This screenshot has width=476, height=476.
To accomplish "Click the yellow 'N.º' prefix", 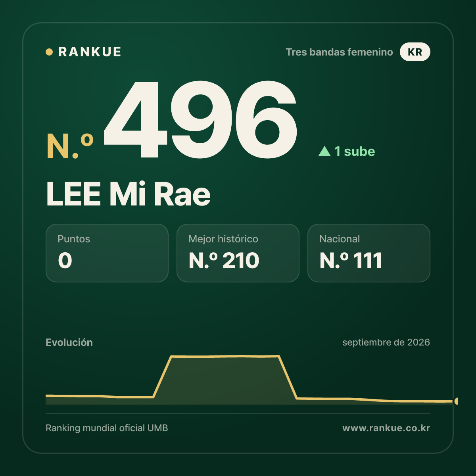I will pyautogui.click(x=70, y=147).
